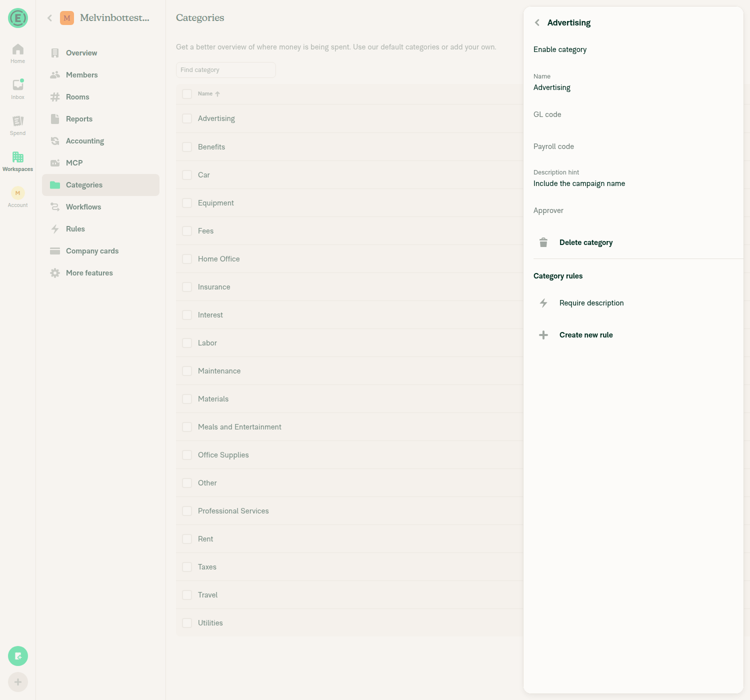The image size is (750, 700).
Task: Click Delete category label
Action: coord(586,242)
